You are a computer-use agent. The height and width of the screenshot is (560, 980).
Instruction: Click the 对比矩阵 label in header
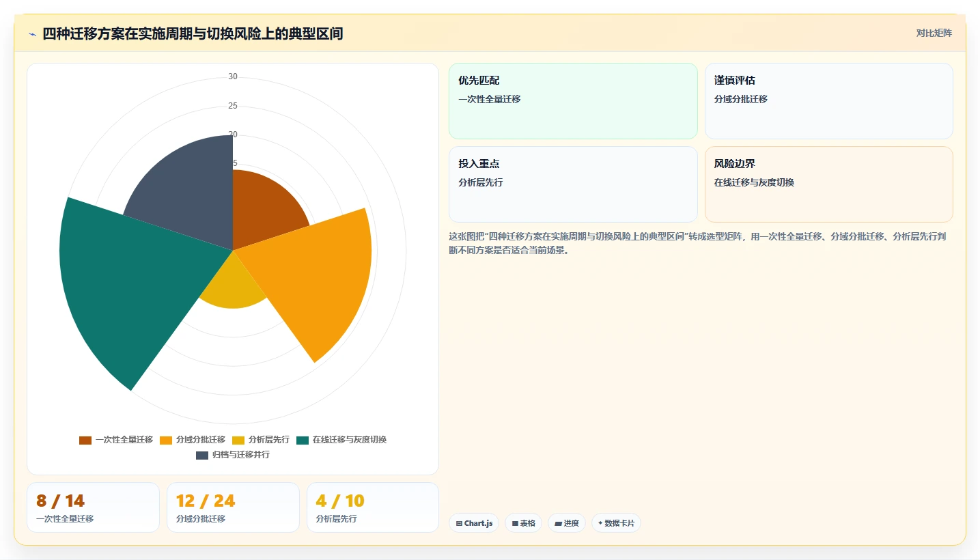tap(934, 33)
